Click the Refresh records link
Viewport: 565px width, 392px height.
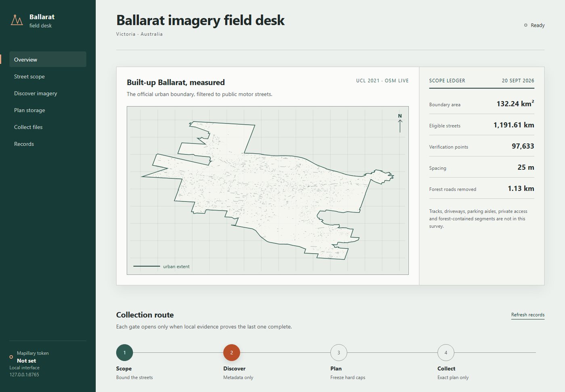527,315
